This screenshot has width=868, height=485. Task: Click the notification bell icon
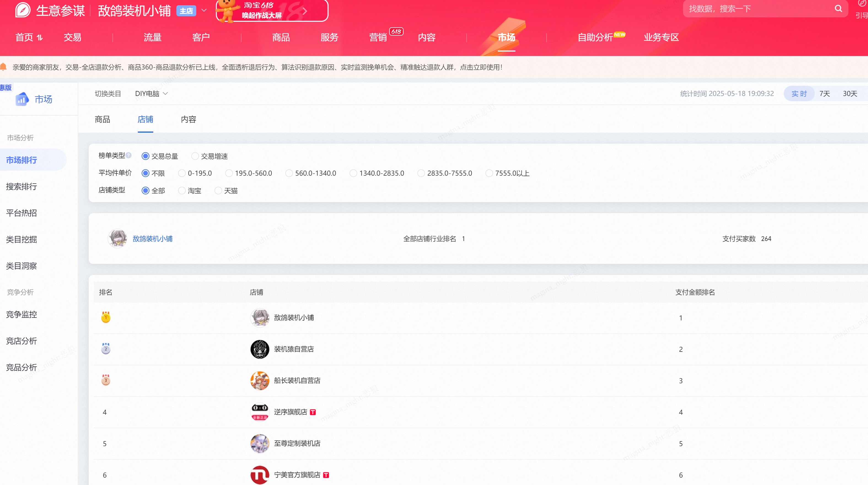[3, 67]
